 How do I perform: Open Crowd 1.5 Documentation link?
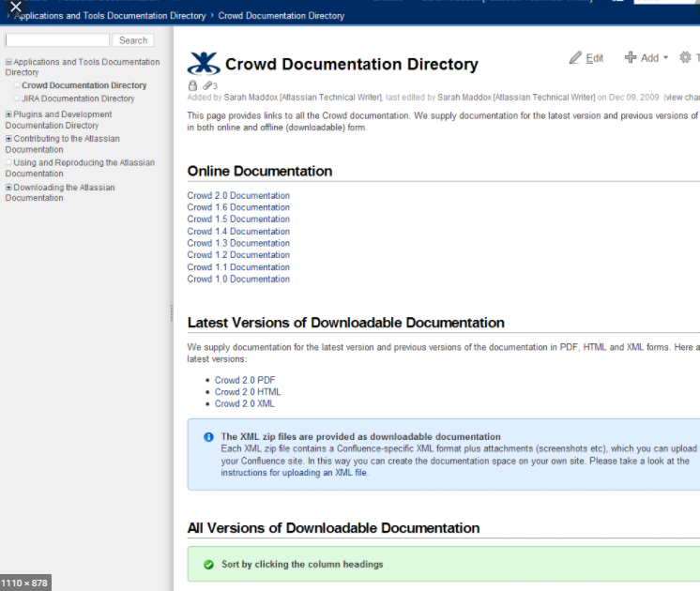(238, 220)
